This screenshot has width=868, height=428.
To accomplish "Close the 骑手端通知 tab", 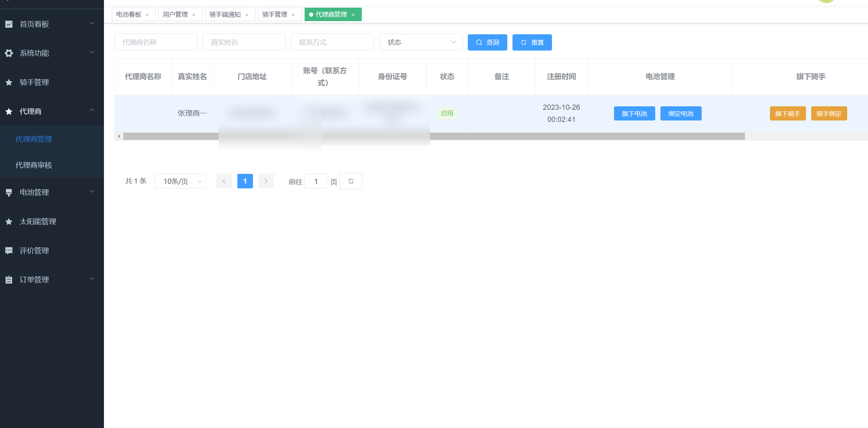I will (247, 15).
